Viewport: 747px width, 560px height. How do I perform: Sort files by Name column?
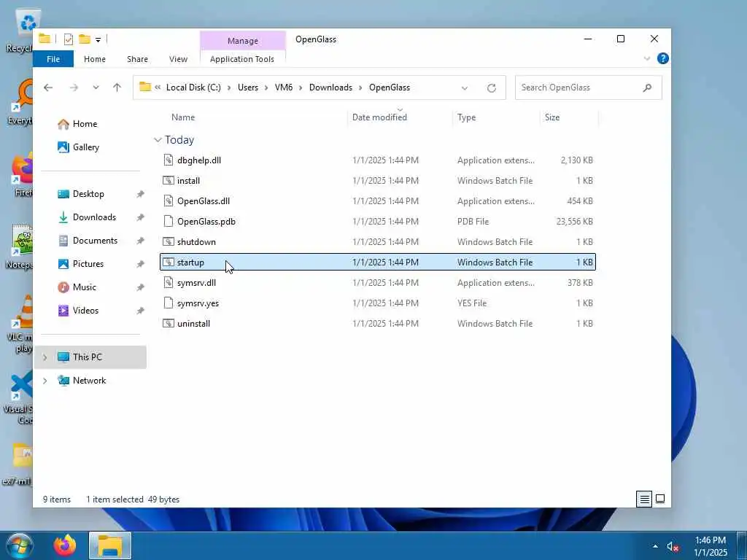coord(183,117)
